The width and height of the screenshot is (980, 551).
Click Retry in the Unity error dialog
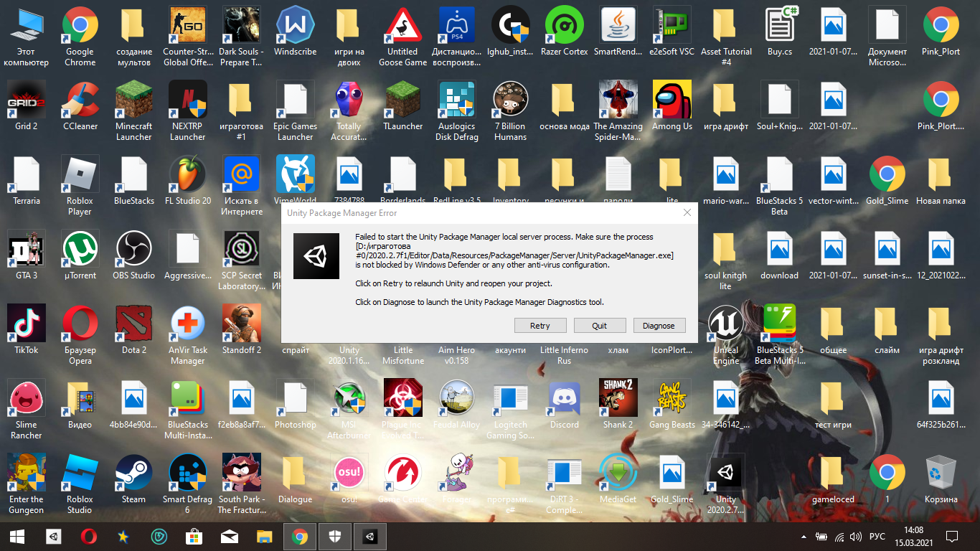coord(540,326)
